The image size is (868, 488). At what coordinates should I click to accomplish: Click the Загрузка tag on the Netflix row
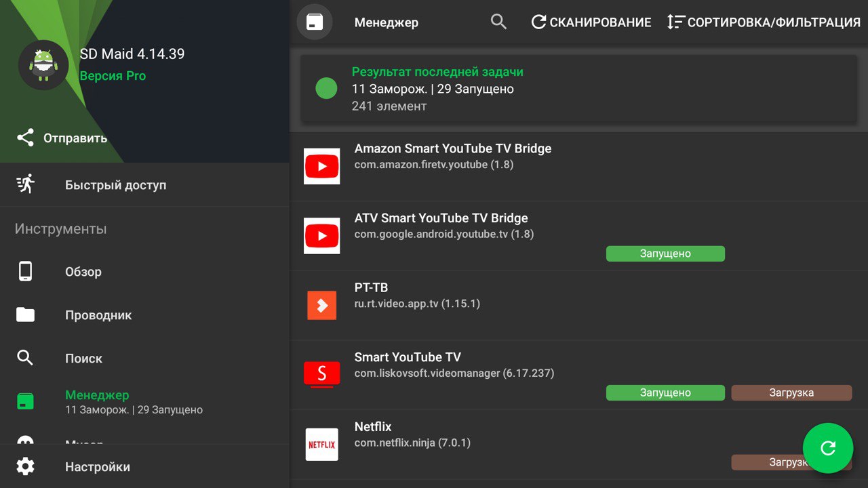(x=791, y=462)
